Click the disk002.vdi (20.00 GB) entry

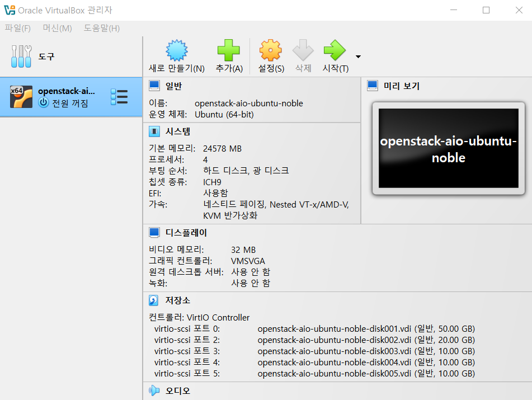366,340
